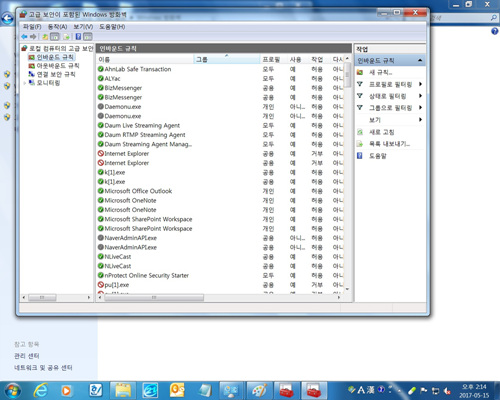Open the 그룹으로 필터링 submenu
500x400 pixels.
421,108
